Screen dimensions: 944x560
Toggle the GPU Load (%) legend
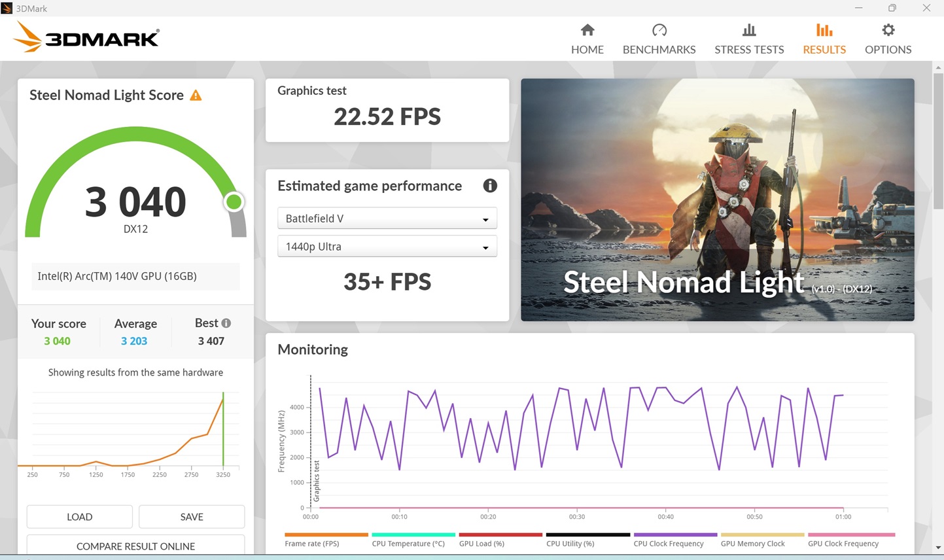tap(481, 543)
